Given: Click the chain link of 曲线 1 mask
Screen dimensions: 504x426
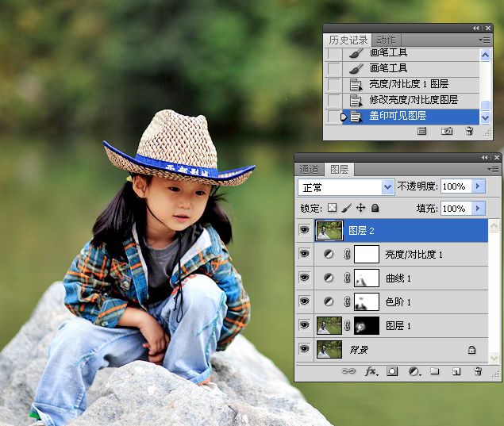Looking at the screenshot, I should click(347, 278).
